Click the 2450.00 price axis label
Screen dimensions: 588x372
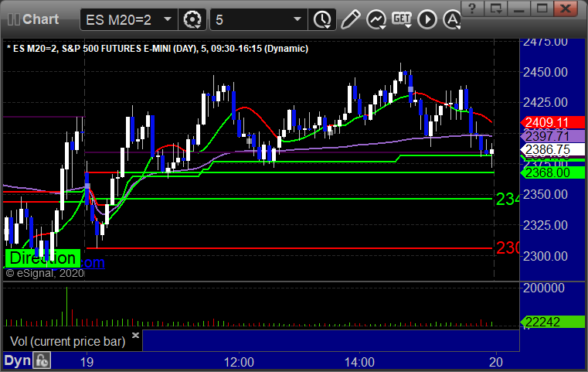546,72
